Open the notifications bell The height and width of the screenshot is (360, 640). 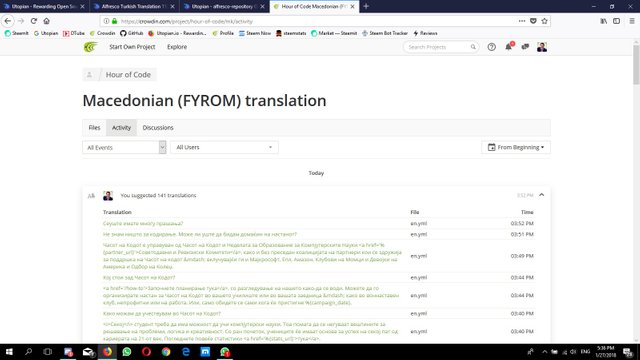tap(509, 47)
